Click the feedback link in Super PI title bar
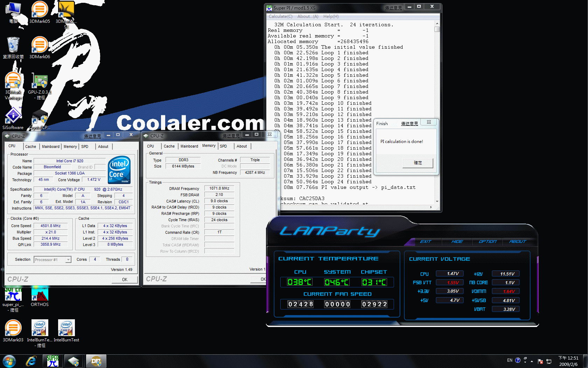The height and width of the screenshot is (368, 588). pos(393,8)
